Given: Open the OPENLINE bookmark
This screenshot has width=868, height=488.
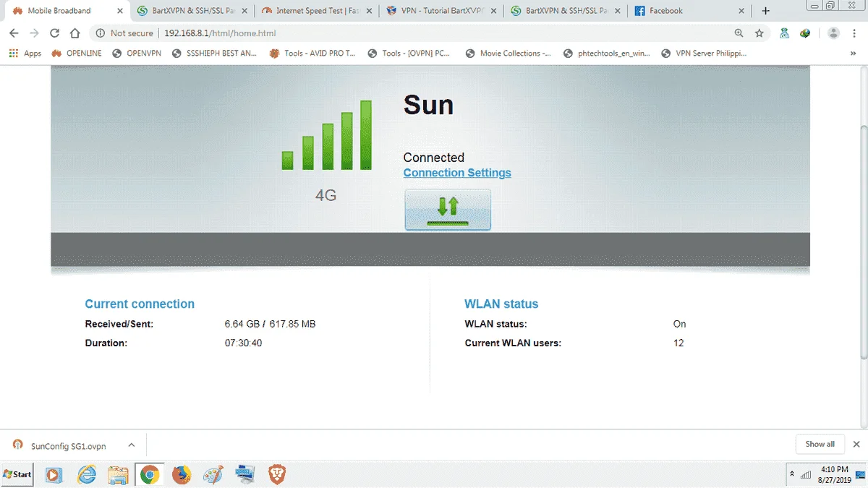Looking at the screenshot, I should point(76,53).
